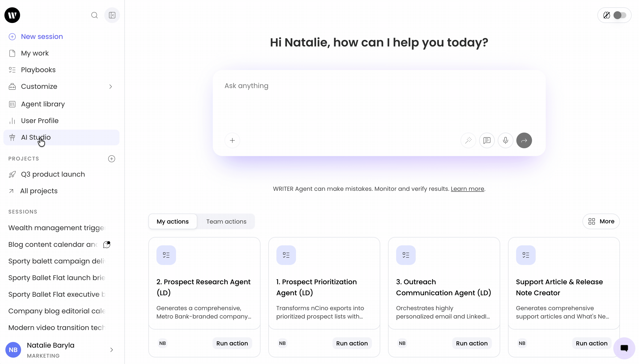Run the Prospect Research Agent action
Image resolution: width=639 pixels, height=364 pixels.
coord(232,343)
